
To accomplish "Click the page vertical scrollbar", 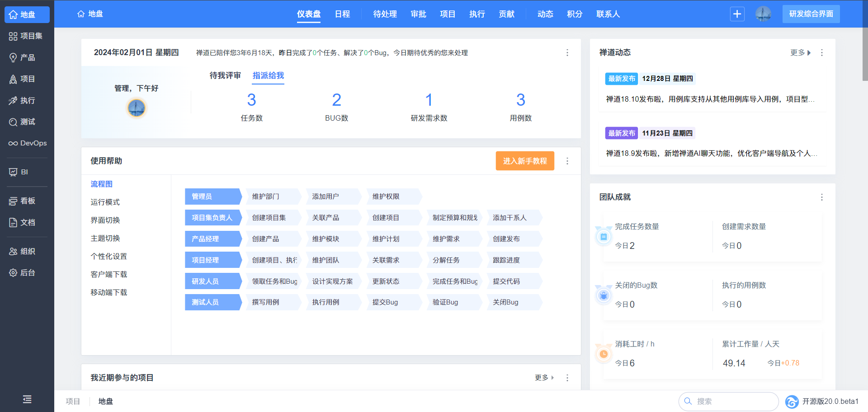I will (x=865, y=54).
